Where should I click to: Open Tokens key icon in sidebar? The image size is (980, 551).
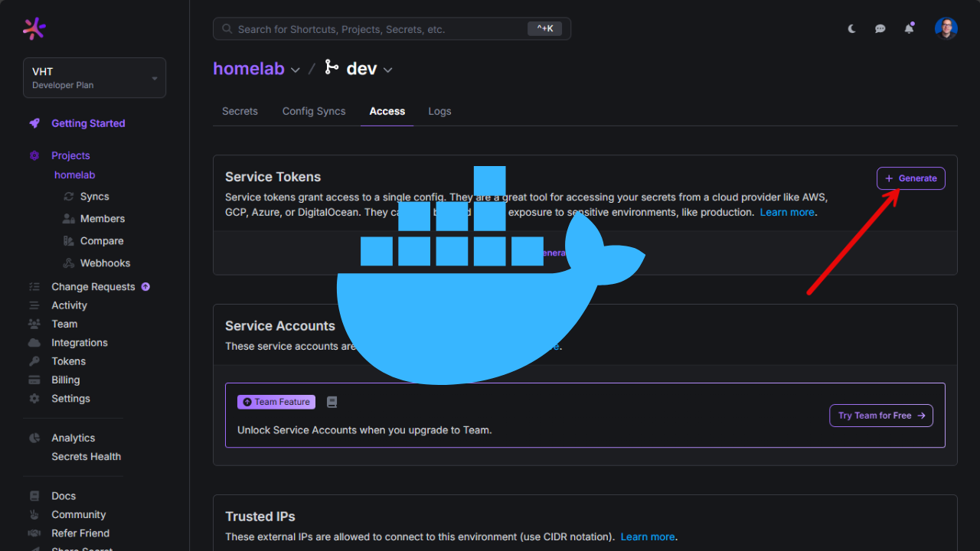(x=34, y=361)
